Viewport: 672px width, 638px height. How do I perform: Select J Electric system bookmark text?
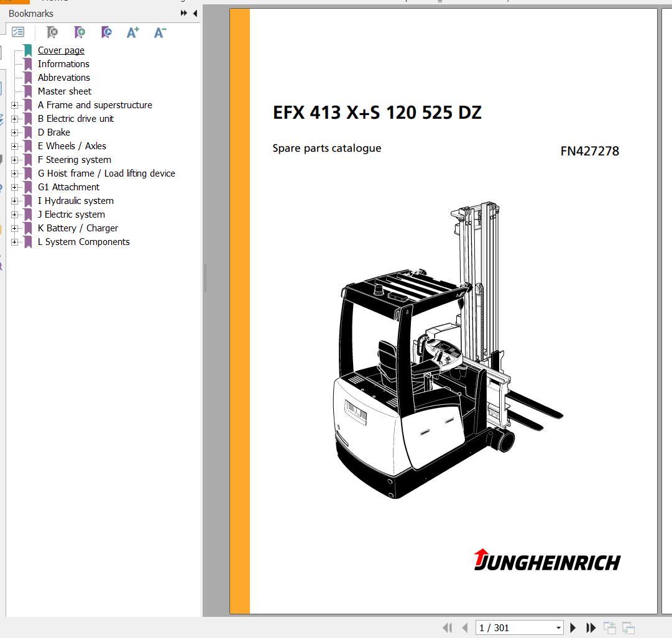coord(71,215)
